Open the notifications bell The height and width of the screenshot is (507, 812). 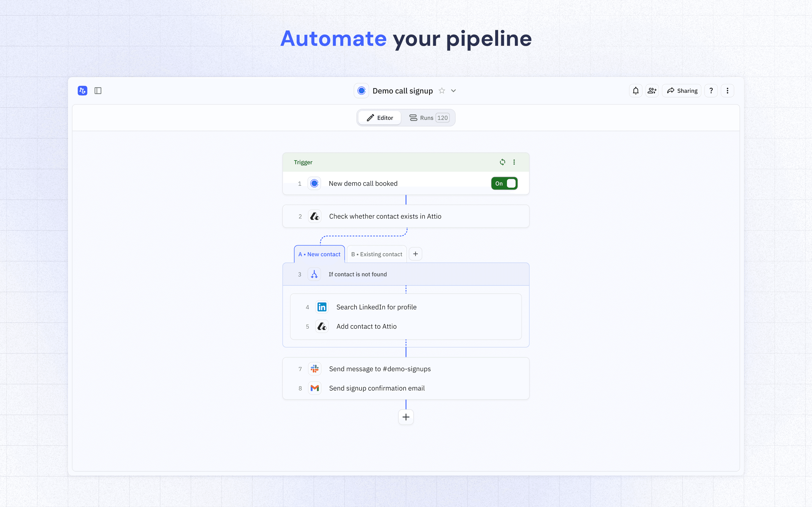(635, 91)
